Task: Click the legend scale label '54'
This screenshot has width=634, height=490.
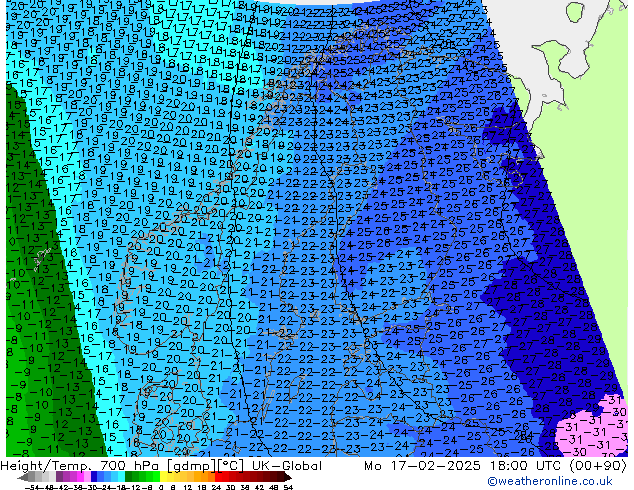Action: (x=288, y=487)
